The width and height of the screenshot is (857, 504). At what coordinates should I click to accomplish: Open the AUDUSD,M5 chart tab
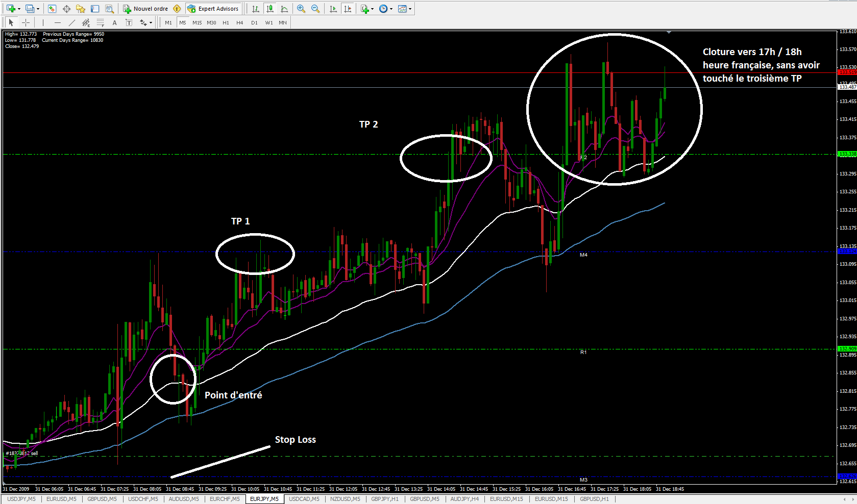click(x=184, y=499)
